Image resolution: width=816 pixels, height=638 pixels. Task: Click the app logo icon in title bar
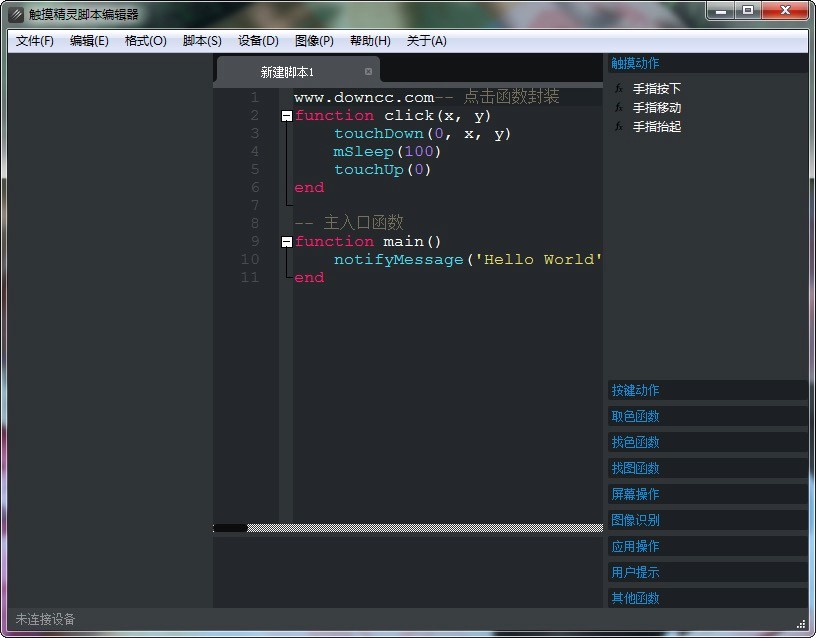[x=16, y=14]
